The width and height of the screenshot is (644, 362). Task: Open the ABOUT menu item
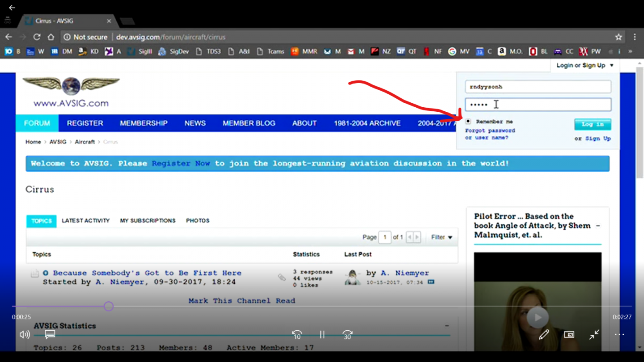[x=305, y=123]
